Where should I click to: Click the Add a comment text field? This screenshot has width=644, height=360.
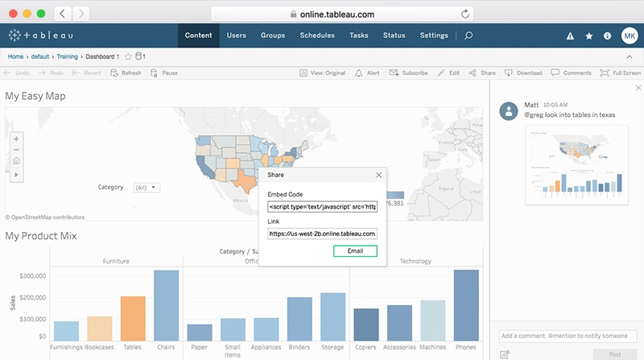(x=568, y=335)
